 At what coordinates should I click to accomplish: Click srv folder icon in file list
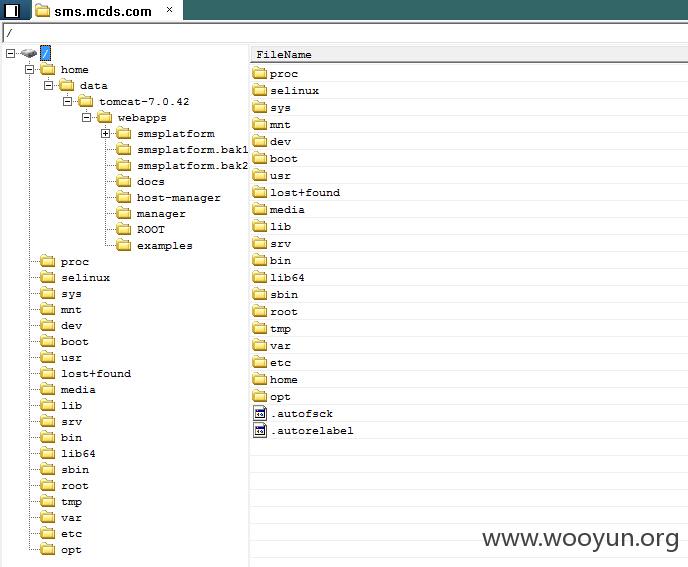click(260, 244)
